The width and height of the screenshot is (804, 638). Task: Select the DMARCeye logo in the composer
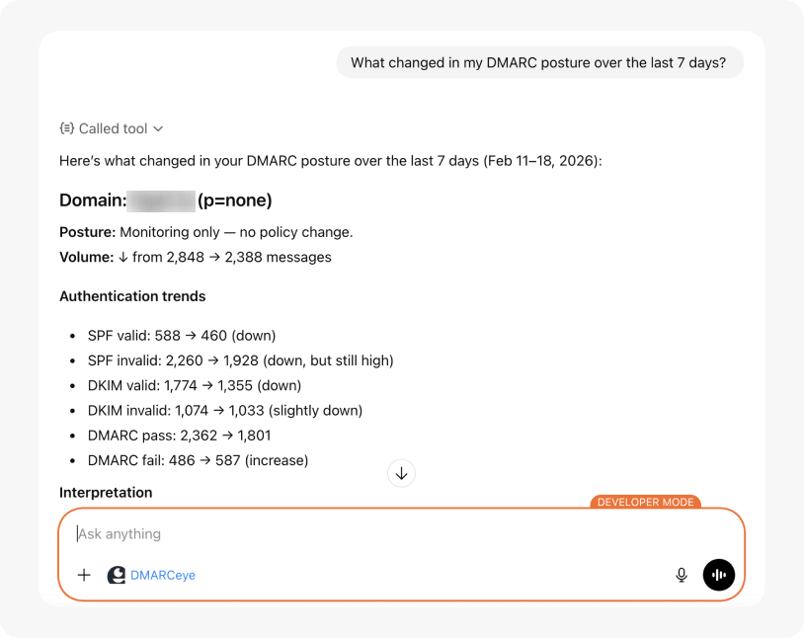(x=117, y=575)
